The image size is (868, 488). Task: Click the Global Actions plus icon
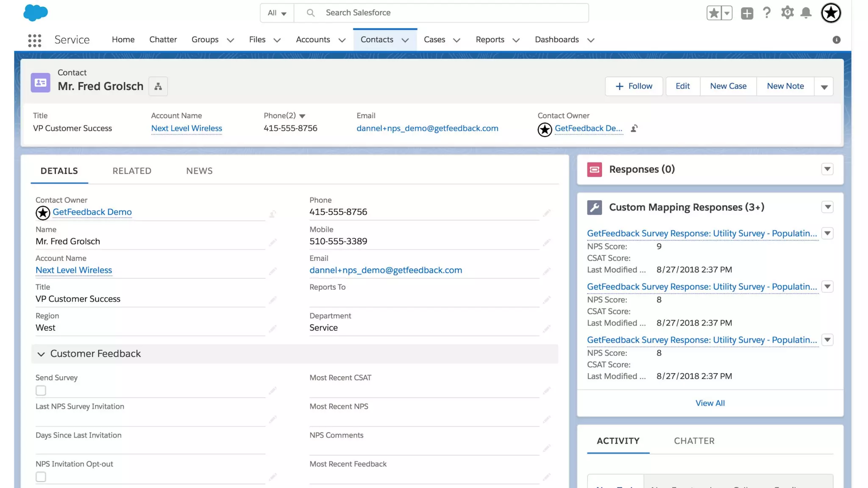747,13
